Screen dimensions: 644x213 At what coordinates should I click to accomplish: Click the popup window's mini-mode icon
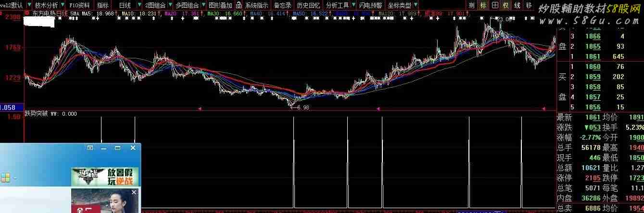pos(90,148)
